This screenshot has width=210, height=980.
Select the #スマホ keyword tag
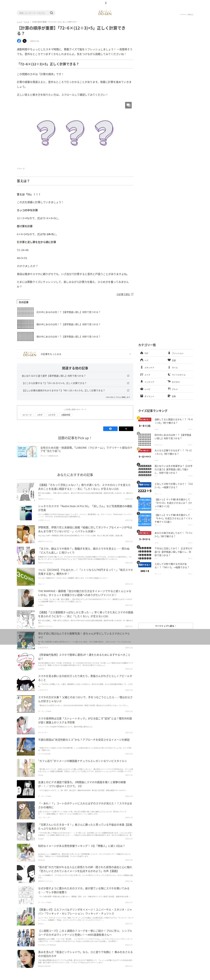click(52, 415)
